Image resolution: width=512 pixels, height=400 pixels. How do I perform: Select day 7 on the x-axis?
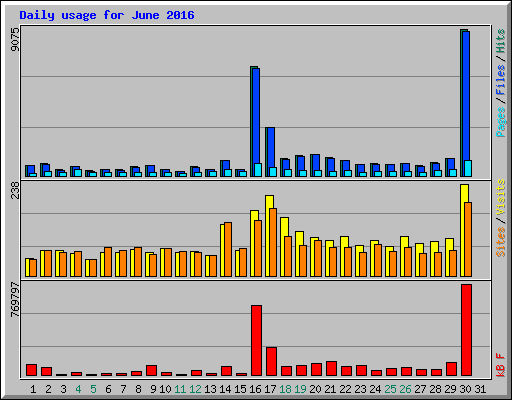click(x=123, y=389)
